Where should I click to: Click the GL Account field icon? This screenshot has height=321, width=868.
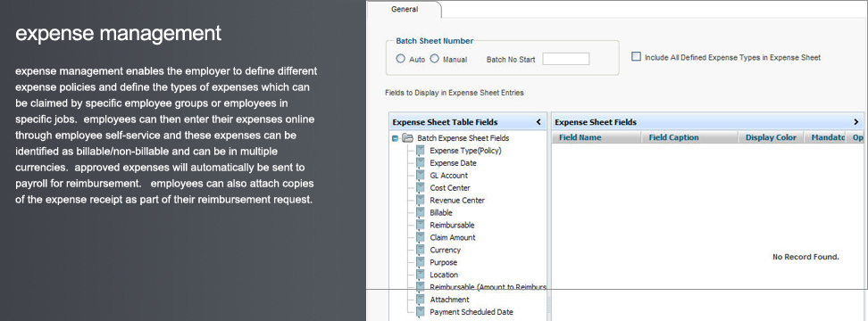click(421, 175)
